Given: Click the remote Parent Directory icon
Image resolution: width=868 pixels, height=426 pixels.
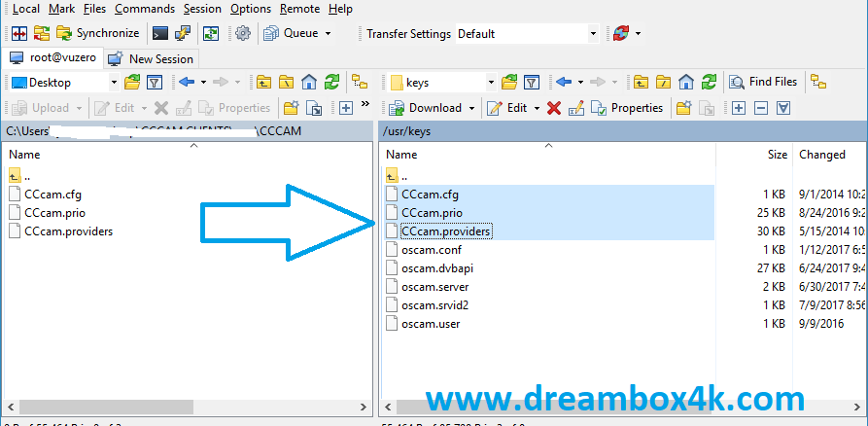Looking at the screenshot, I should pyautogui.click(x=641, y=83).
